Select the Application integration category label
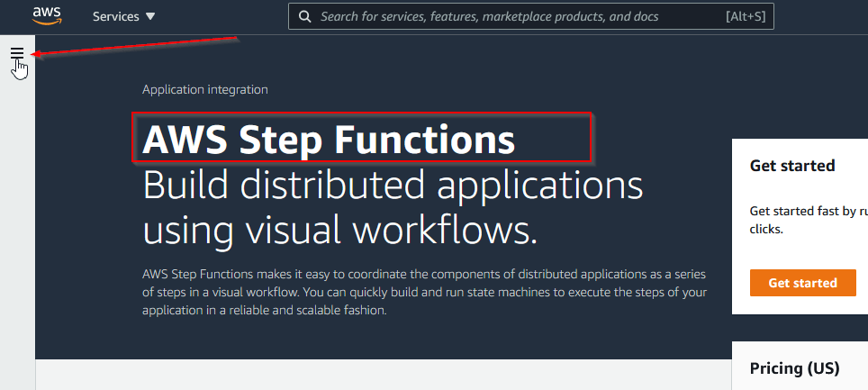Screen dimensions: 868x390 point(204,89)
